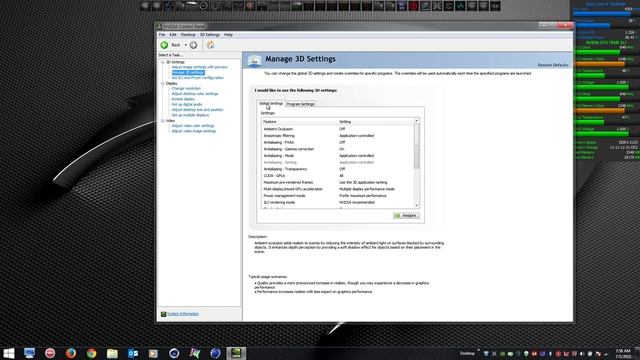Open File Explorer folder from taskbar
The height and width of the screenshot is (360, 640).
click(112, 353)
